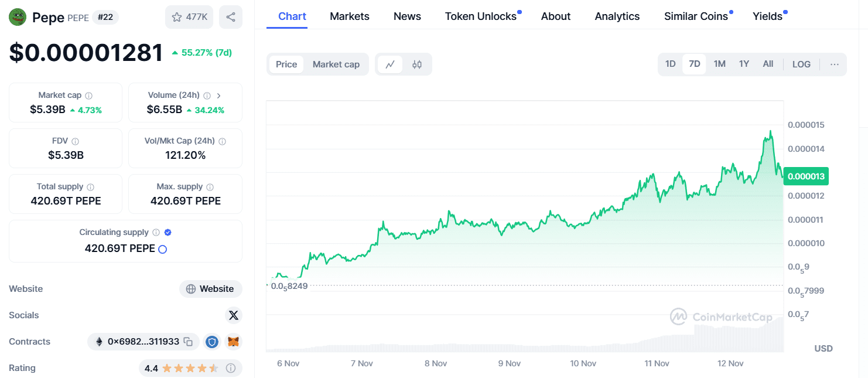This screenshot has width=868, height=378.
Task: Open Pepe's X social profile
Action: coord(234,315)
